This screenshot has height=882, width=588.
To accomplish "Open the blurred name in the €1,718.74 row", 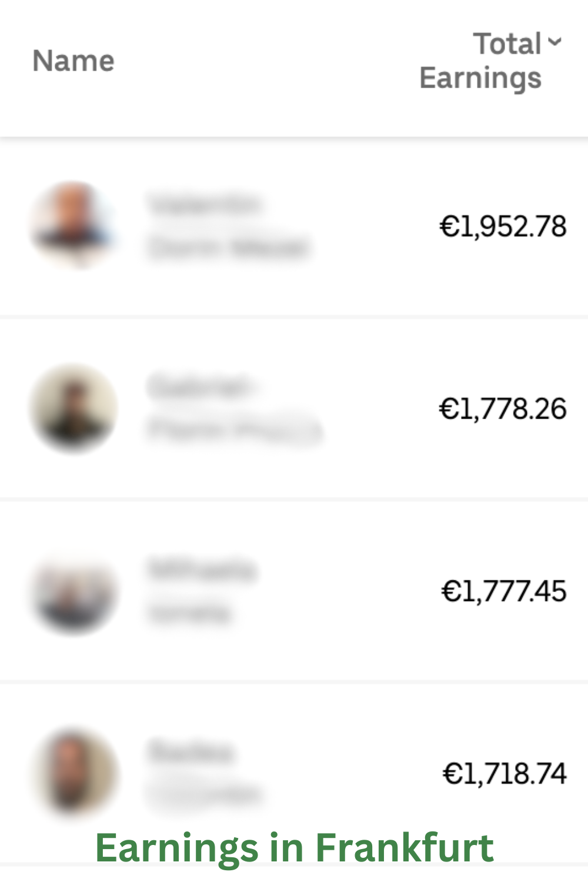I will pyautogui.click(x=203, y=773).
